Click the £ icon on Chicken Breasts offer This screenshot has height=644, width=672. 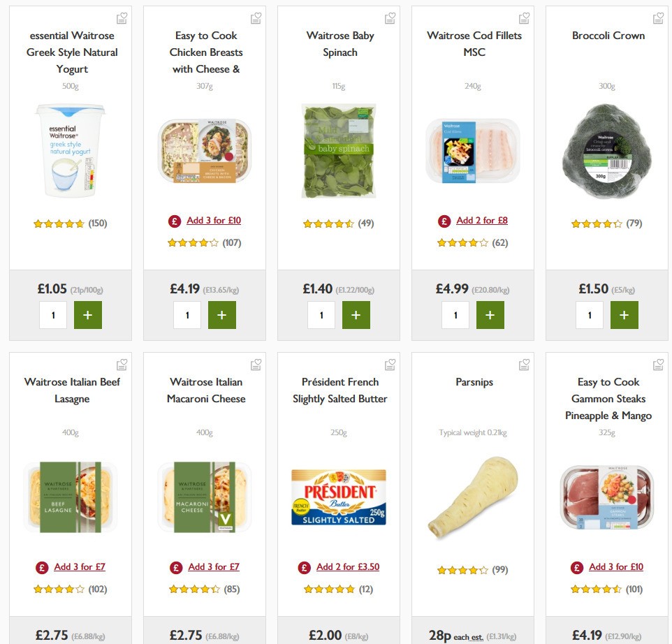173,221
